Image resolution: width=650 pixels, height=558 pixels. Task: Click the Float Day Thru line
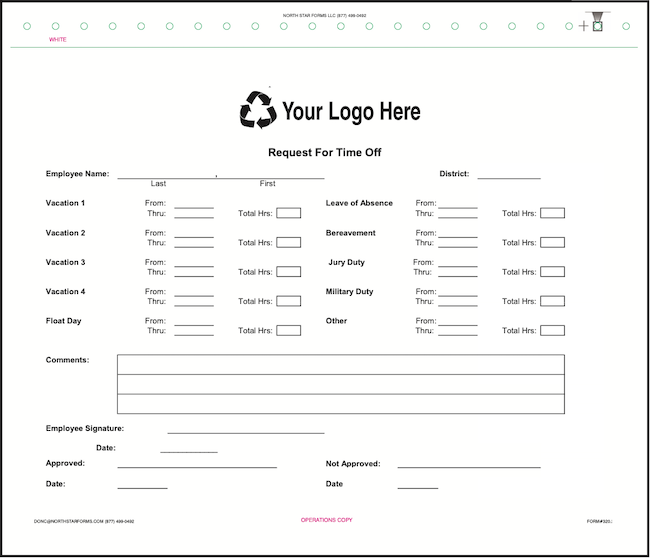pos(194,331)
